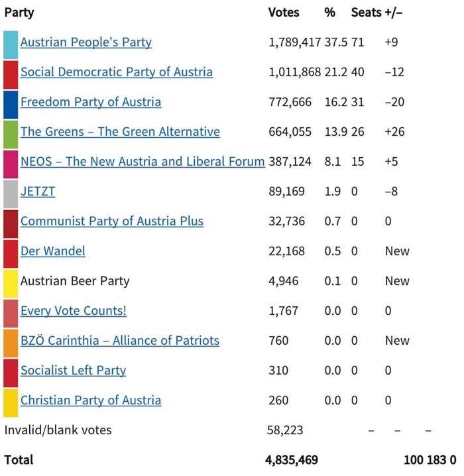464x476 pixels.
Task: Click the blue Freedom Party color swatch
Action: tap(11, 104)
